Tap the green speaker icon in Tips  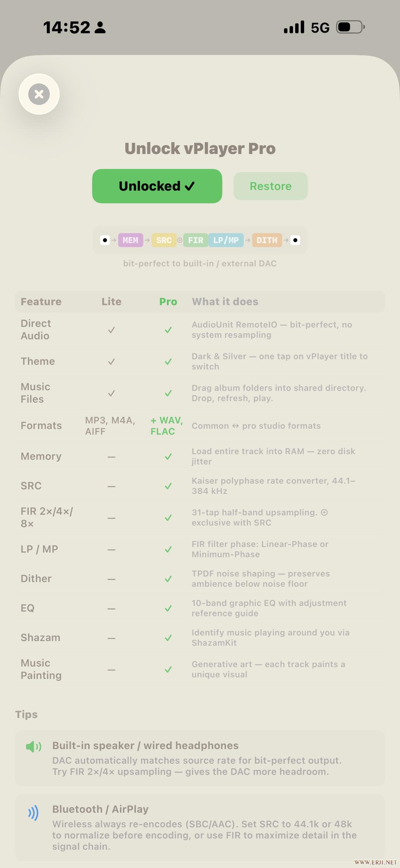pyautogui.click(x=33, y=746)
